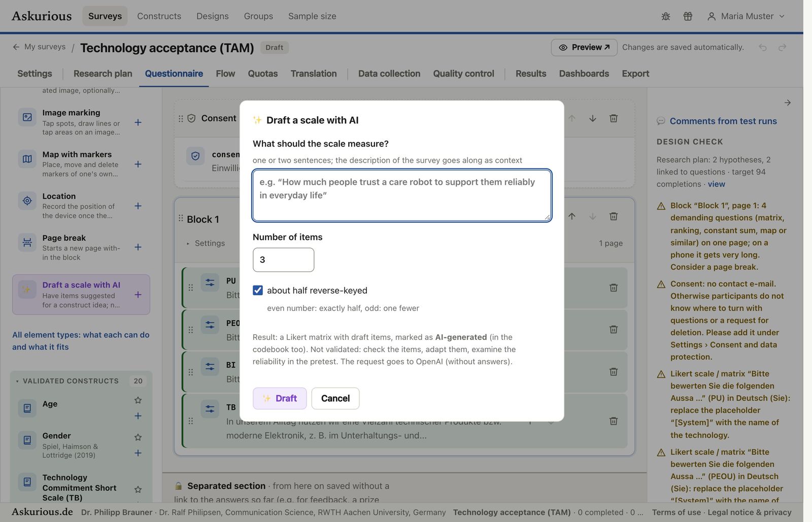Open the Translation tab
This screenshot has width=812, height=522.
(314, 74)
